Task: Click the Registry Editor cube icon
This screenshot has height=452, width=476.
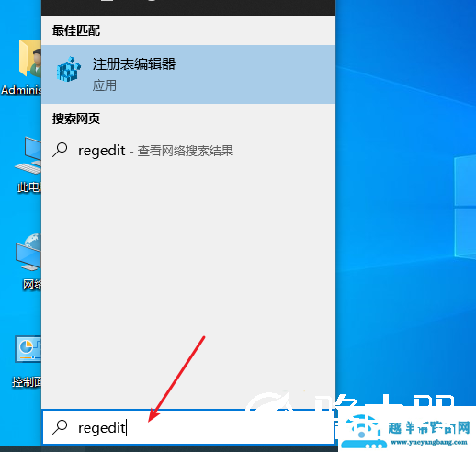Action: (69, 69)
